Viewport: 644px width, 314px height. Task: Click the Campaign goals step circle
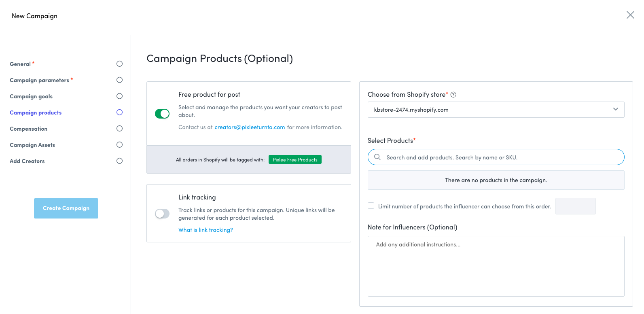click(x=119, y=96)
